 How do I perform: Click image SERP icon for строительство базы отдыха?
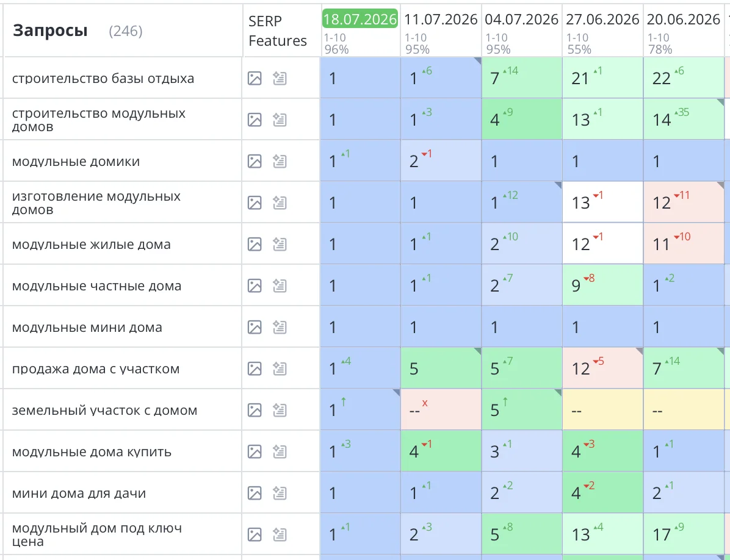pos(254,78)
